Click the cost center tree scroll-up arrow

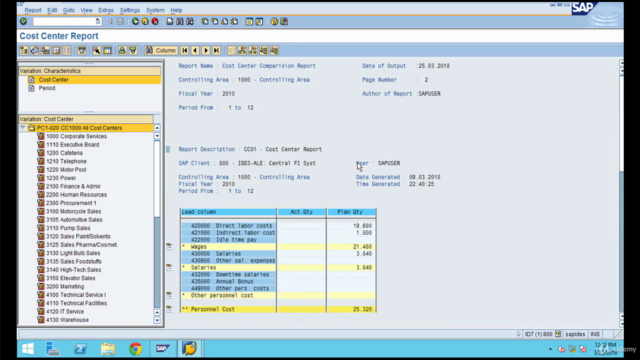157,128
